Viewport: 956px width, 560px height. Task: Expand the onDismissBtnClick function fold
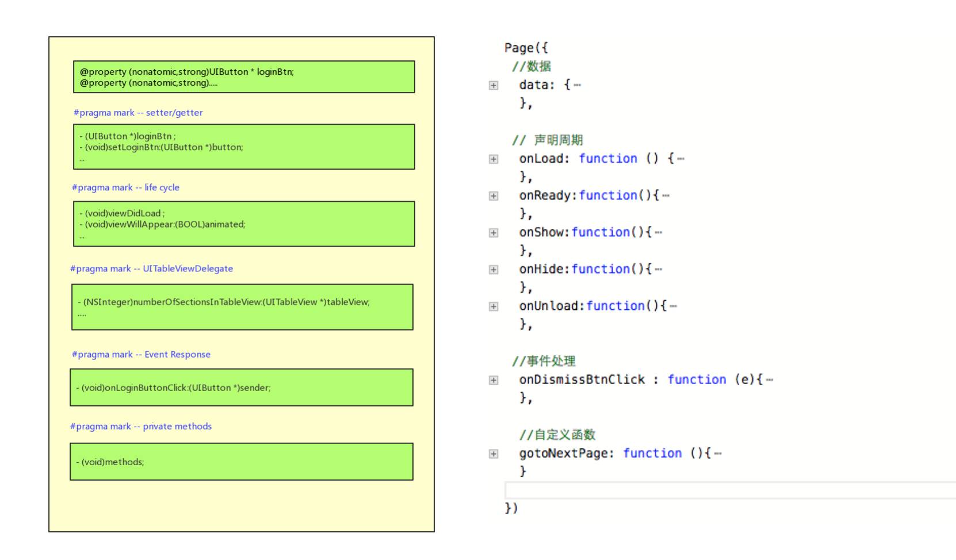(x=494, y=380)
